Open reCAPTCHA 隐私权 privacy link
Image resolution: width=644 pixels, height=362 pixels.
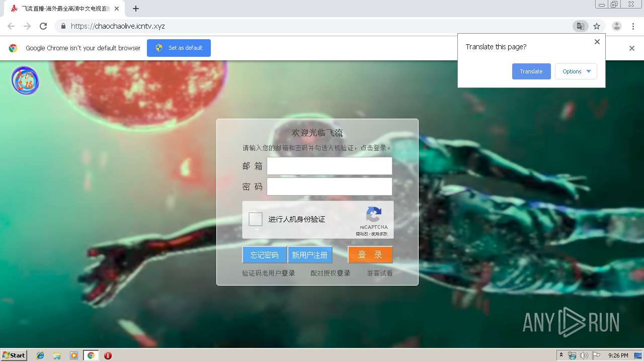coord(362,234)
